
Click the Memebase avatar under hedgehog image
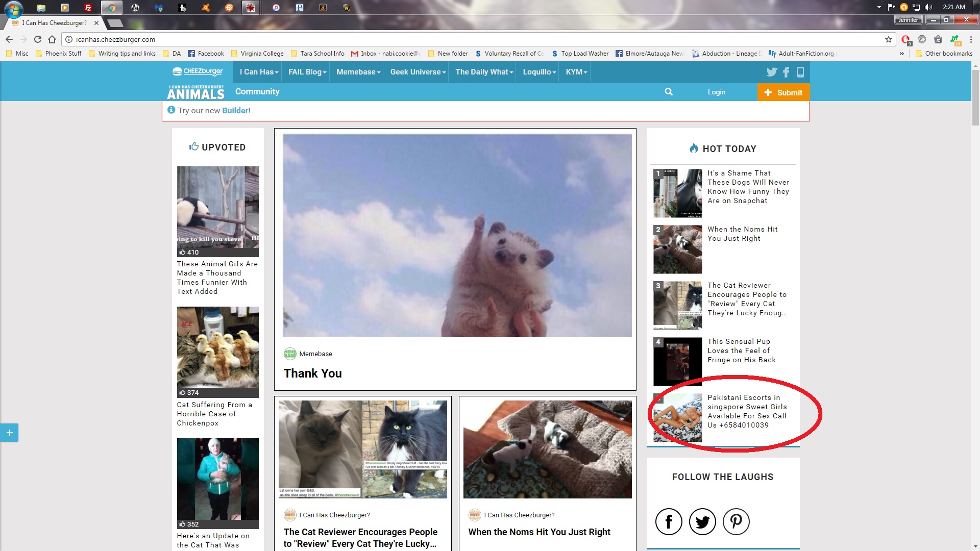tap(290, 354)
